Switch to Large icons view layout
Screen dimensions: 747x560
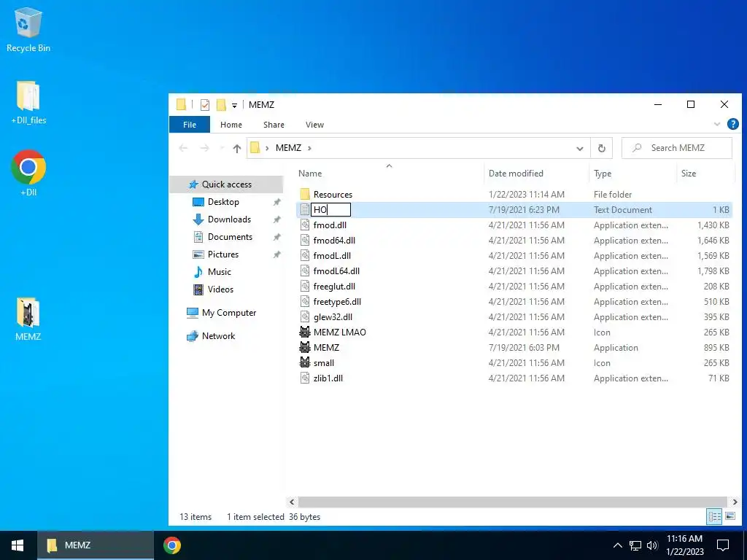click(729, 516)
